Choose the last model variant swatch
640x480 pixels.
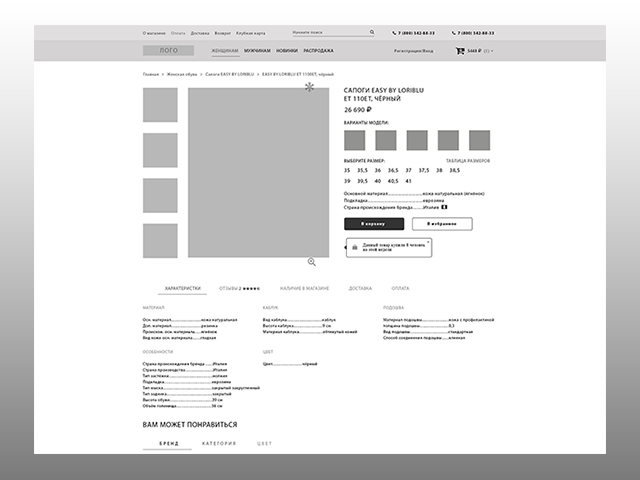tap(480, 140)
